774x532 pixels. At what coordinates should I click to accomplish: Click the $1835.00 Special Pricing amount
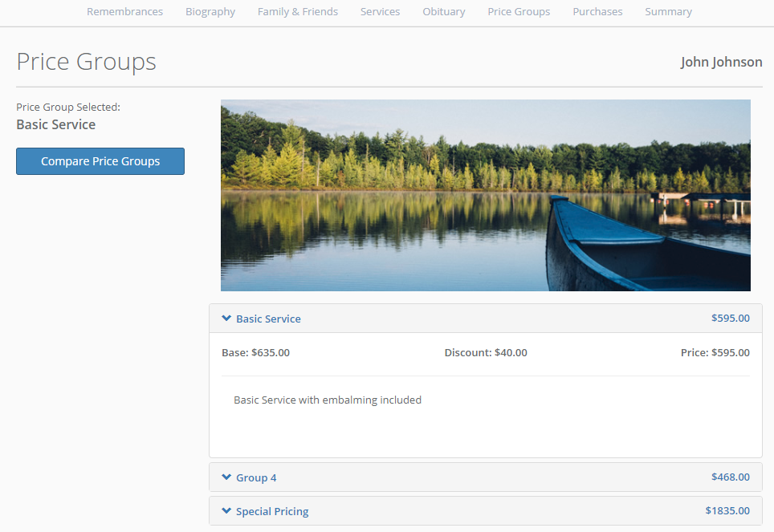(727, 511)
